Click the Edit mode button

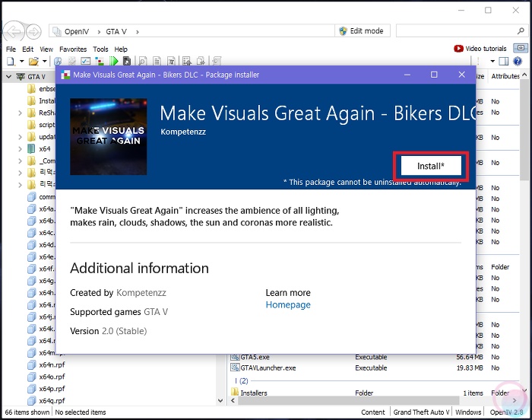pos(362,31)
